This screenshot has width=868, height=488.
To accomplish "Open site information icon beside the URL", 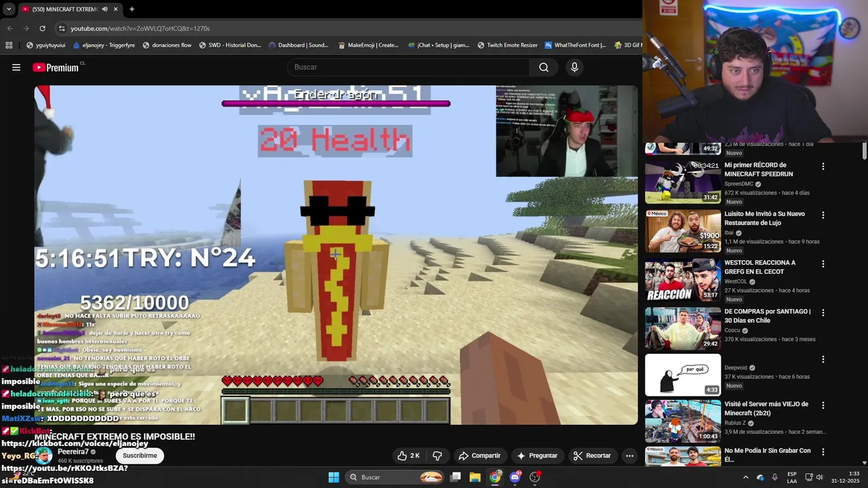I will [62, 28].
